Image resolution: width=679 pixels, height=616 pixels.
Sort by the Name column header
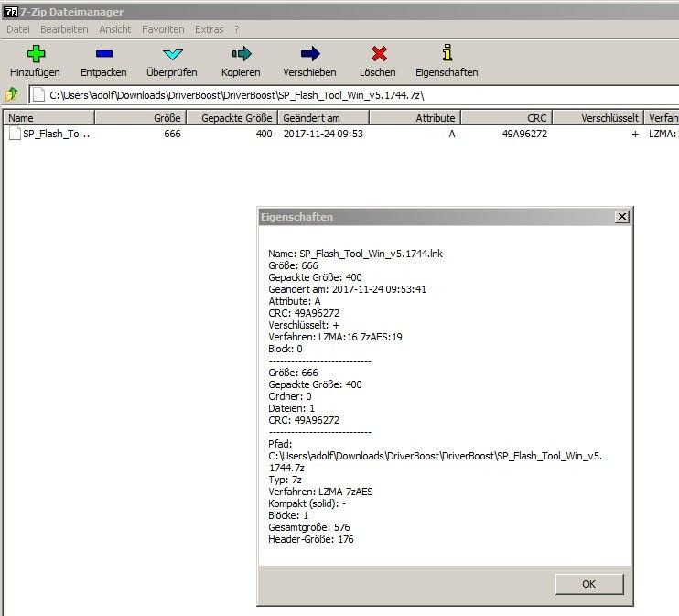click(x=48, y=118)
